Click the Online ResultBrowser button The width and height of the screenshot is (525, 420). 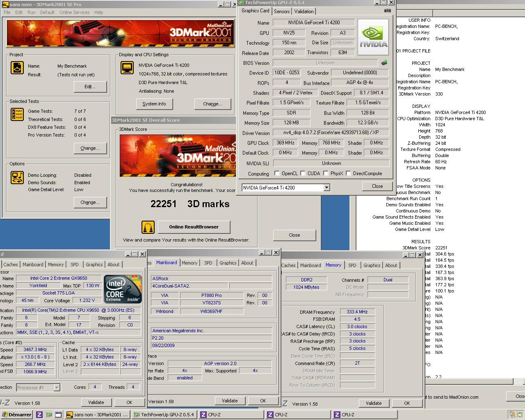click(194, 227)
